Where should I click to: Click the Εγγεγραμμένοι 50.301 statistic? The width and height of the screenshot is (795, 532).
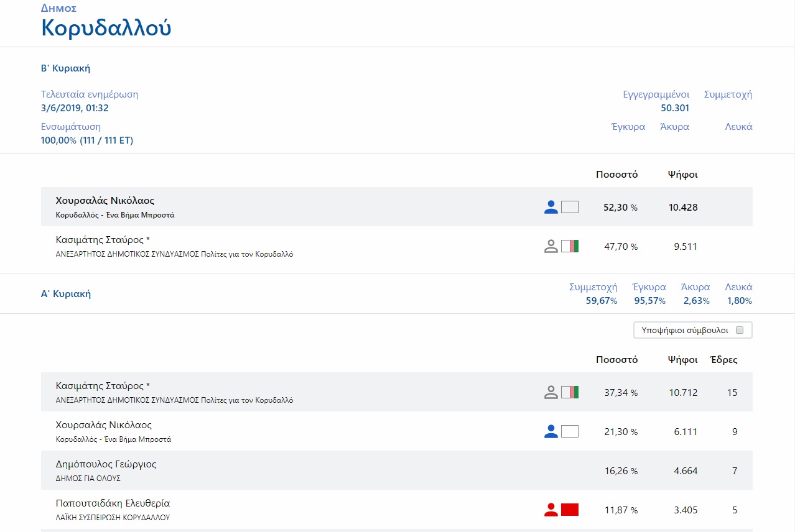tap(656, 101)
